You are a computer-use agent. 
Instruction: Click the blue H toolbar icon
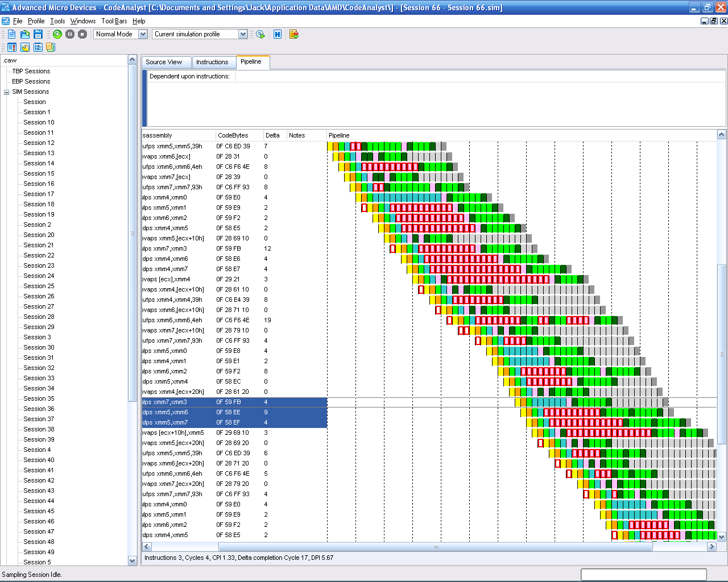tap(278, 34)
